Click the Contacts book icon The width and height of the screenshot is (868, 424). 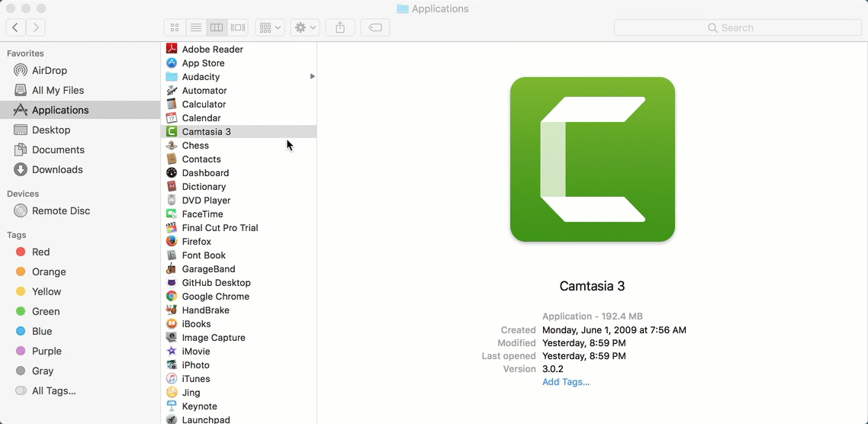172,159
